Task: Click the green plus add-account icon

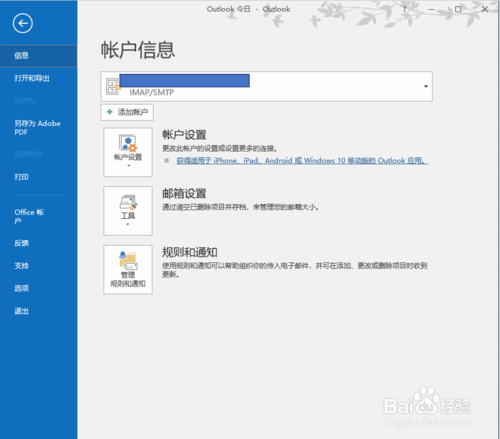Action: pyautogui.click(x=109, y=112)
